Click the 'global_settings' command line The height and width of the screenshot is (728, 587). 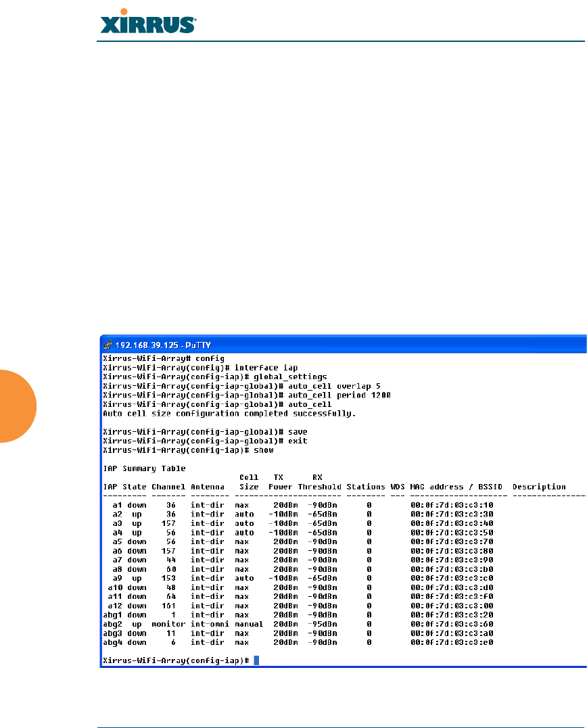tap(215, 377)
